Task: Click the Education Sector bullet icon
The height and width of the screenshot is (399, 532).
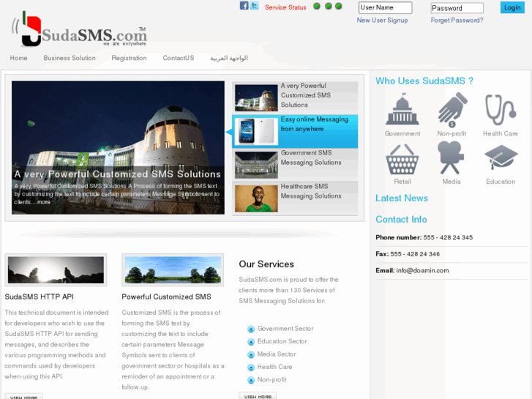Action: pos(251,342)
